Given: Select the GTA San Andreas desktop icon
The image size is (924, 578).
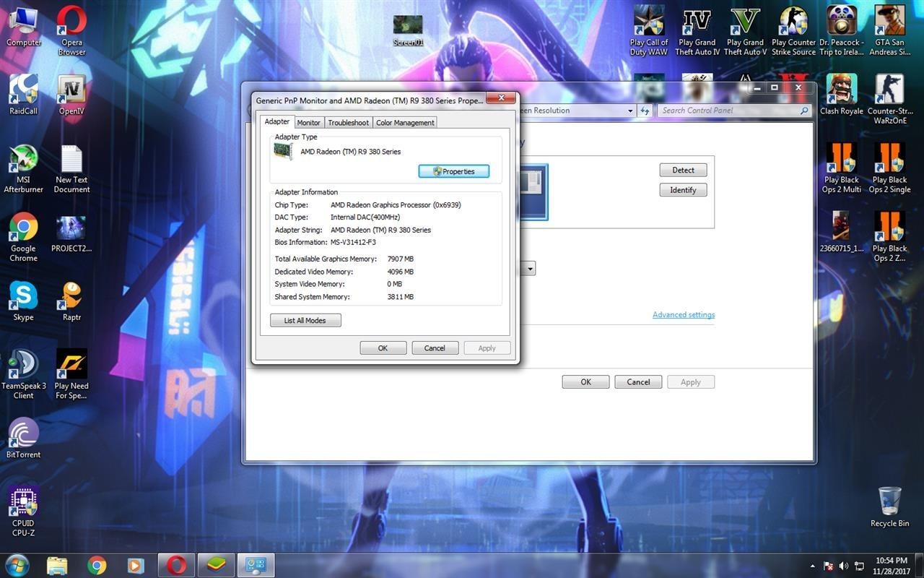Looking at the screenshot, I should click(x=889, y=30).
